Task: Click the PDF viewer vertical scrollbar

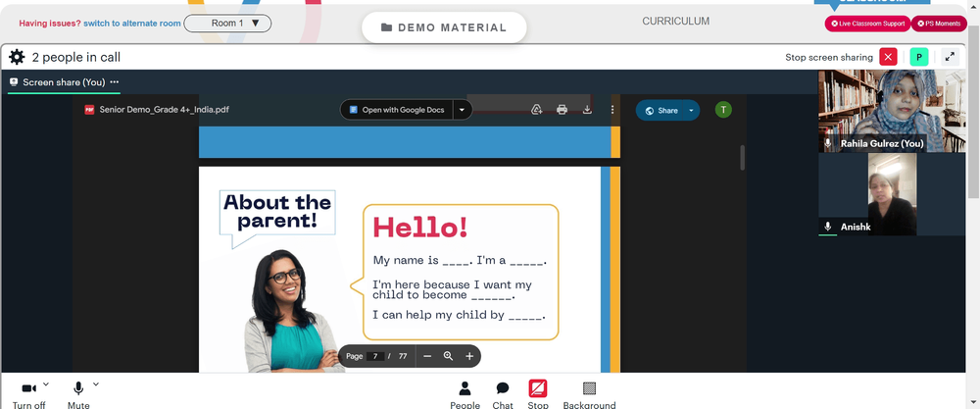Action: [743, 158]
